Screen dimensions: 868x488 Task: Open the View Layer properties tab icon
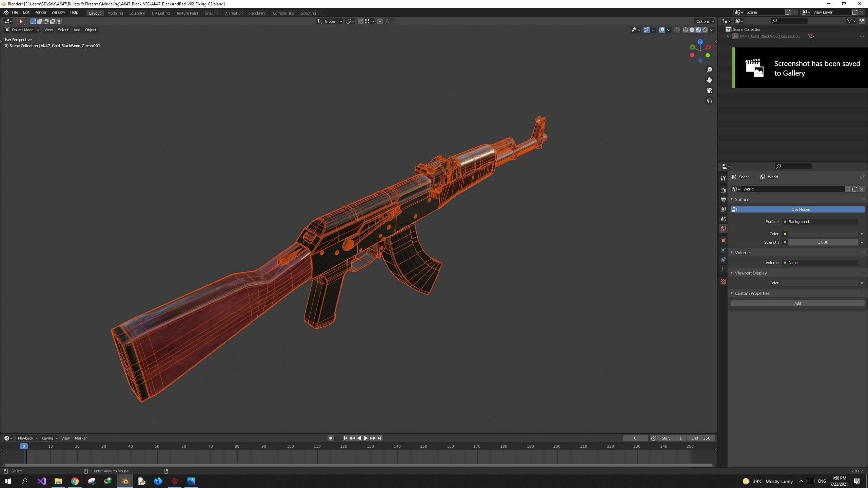pos(723,209)
